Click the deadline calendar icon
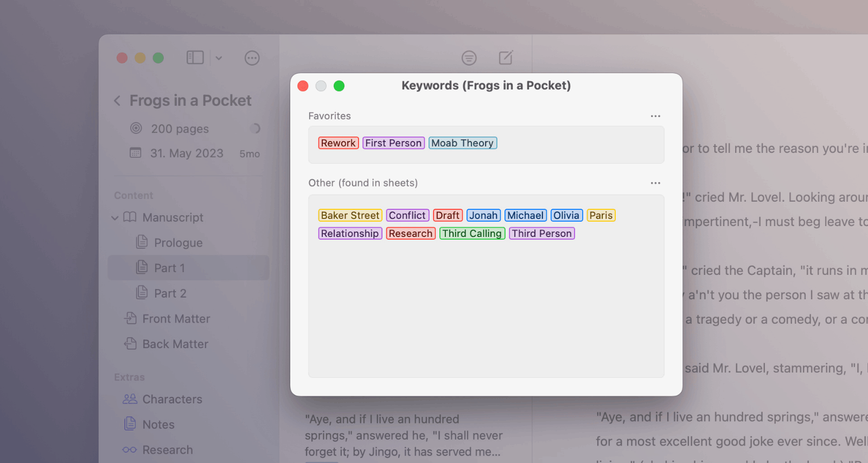 [x=136, y=153]
